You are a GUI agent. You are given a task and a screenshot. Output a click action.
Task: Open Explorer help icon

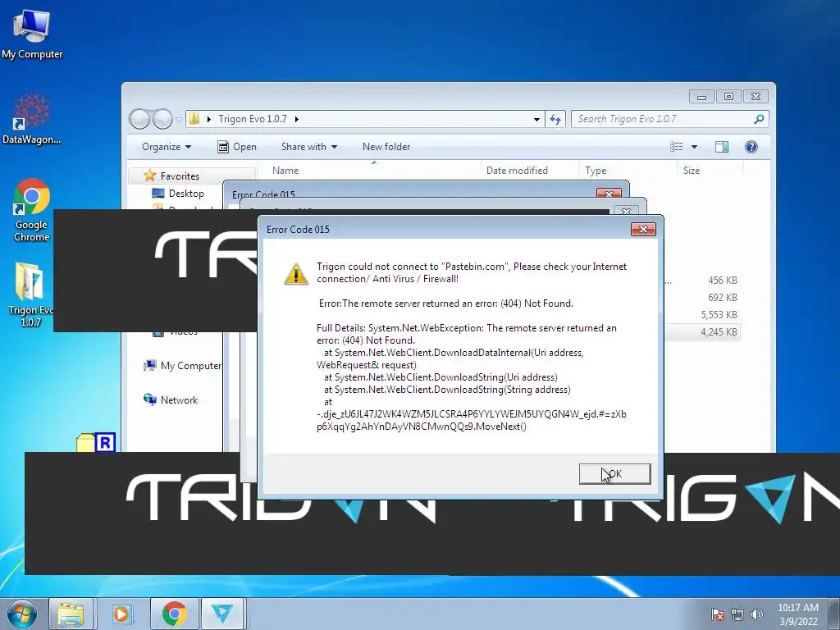[x=751, y=147]
